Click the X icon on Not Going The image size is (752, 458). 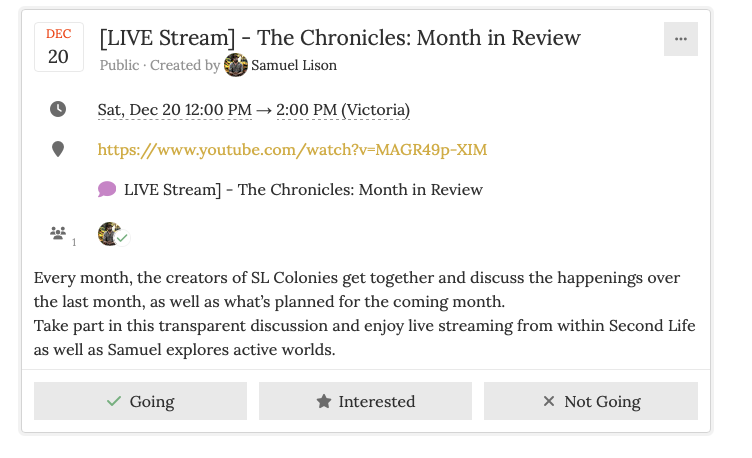(548, 401)
